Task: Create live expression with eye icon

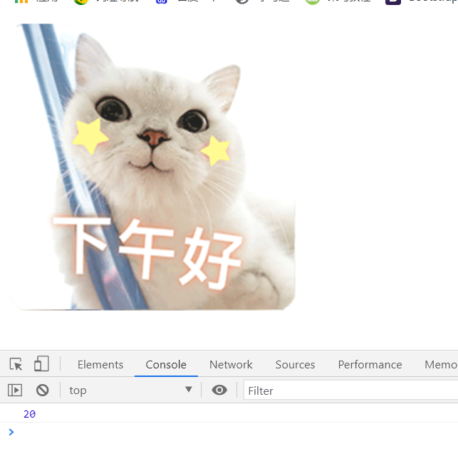Action: [219, 390]
